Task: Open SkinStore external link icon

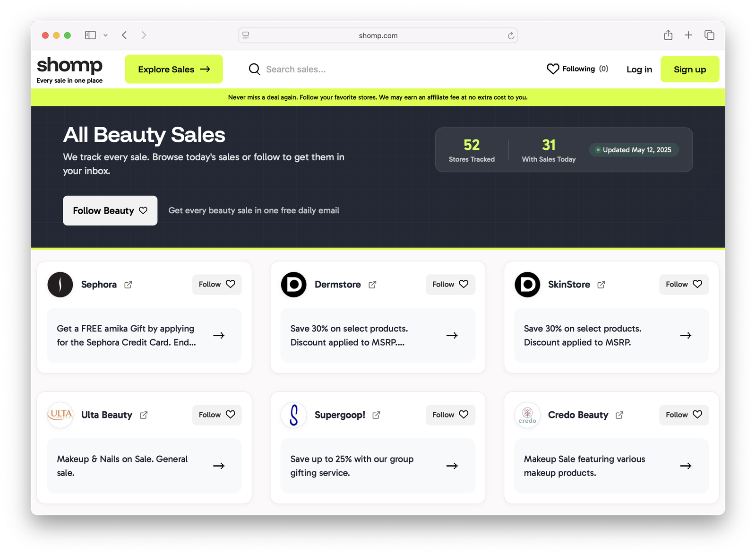Action: 601,285
